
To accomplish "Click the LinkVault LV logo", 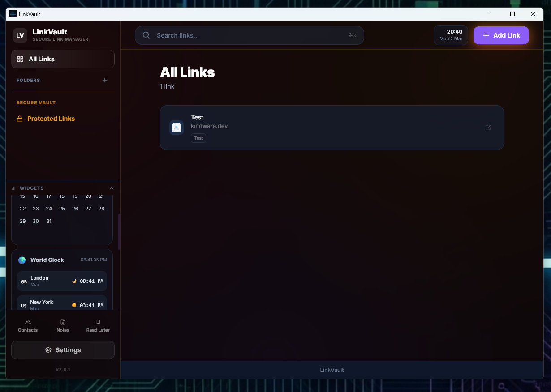I will 20,35.
